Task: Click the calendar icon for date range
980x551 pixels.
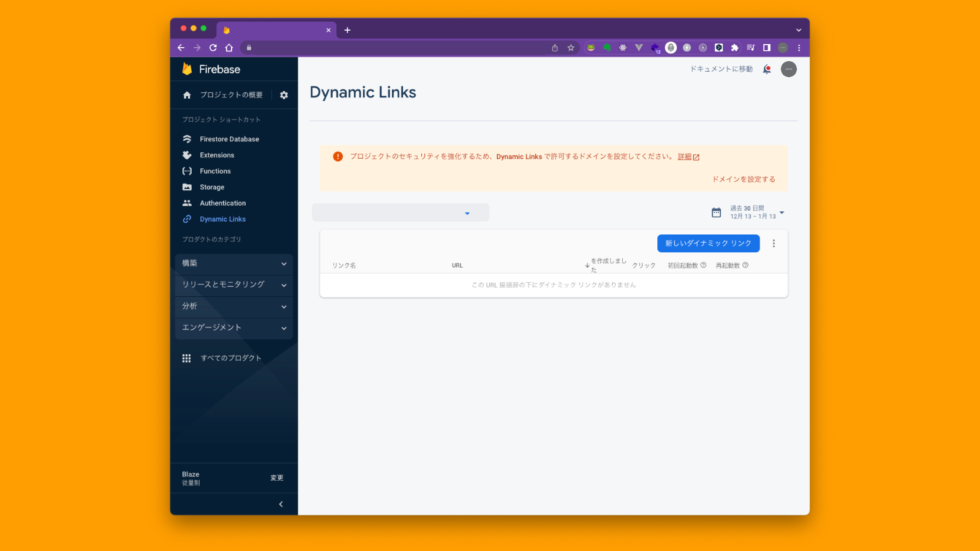Action: tap(716, 212)
